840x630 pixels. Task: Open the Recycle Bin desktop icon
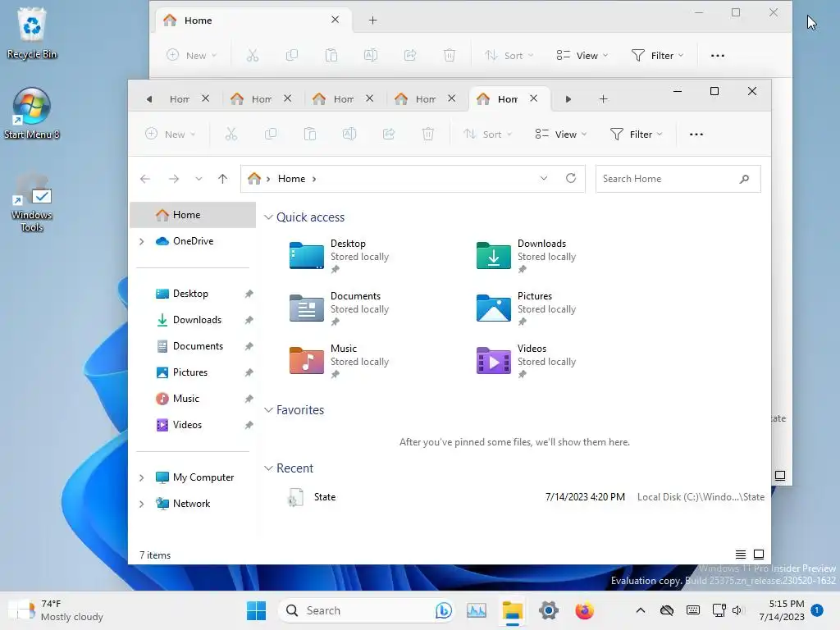32,33
